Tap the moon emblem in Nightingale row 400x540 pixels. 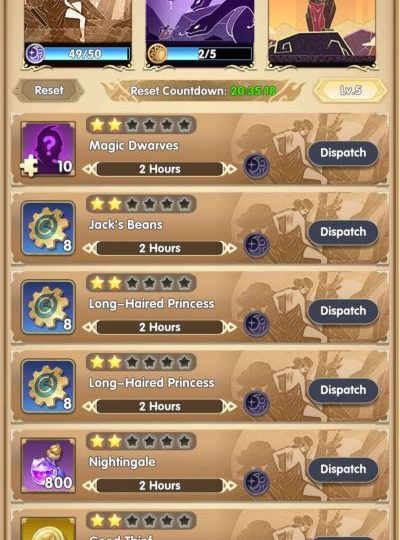(256, 483)
